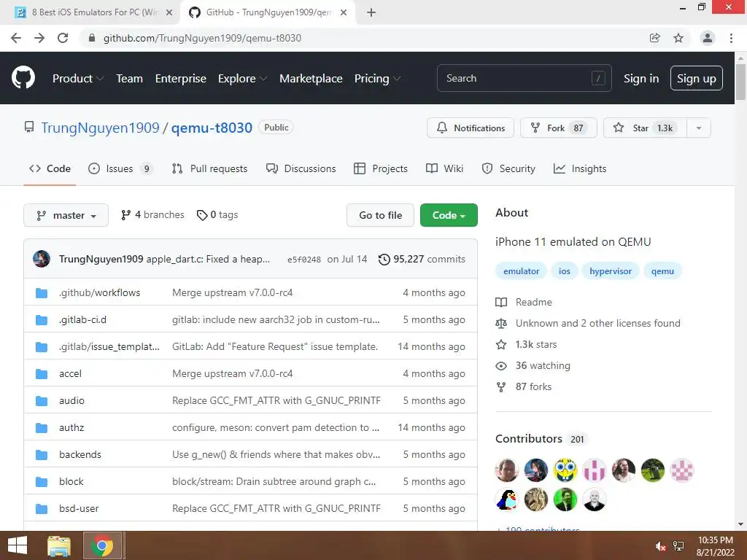
Task: Go to GitHub Marketplace
Action: click(311, 79)
